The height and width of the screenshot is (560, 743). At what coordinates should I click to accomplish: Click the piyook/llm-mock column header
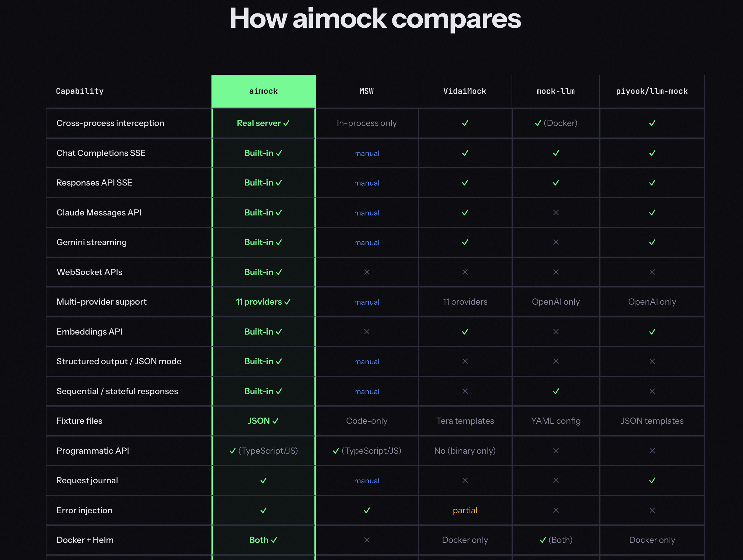(652, 91)
